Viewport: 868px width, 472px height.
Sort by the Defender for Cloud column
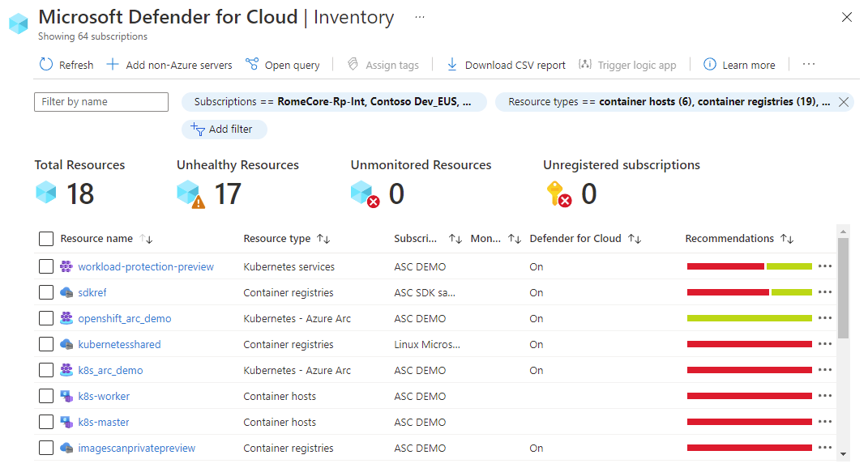pyautogui.click(x=635, y=239)
